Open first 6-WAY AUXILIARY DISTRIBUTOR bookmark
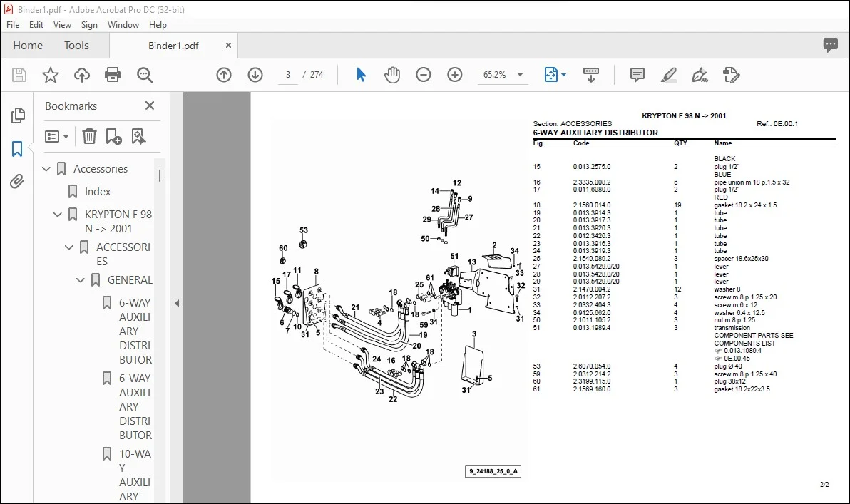Screen dimensions: 850x504 coord(135,331)
